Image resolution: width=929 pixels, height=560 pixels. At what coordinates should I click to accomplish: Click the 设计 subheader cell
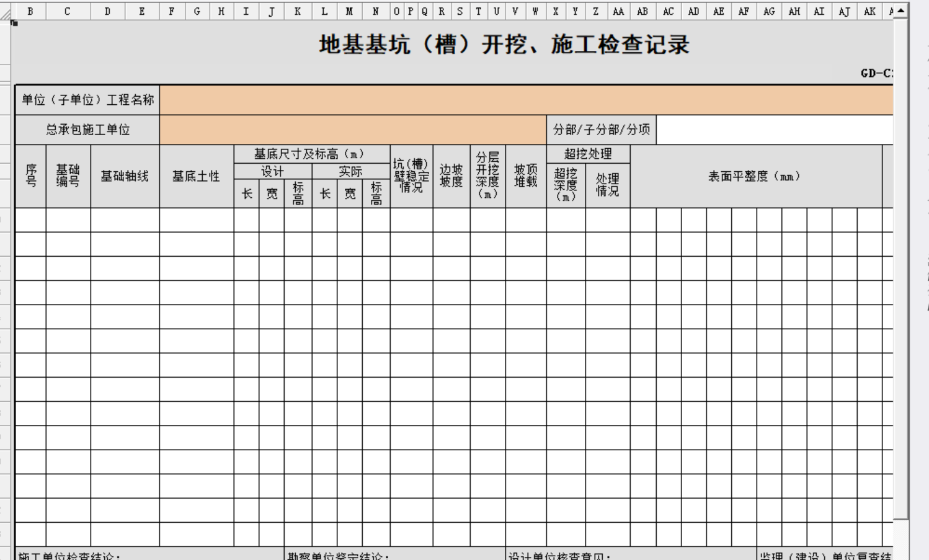pos(273,171)
